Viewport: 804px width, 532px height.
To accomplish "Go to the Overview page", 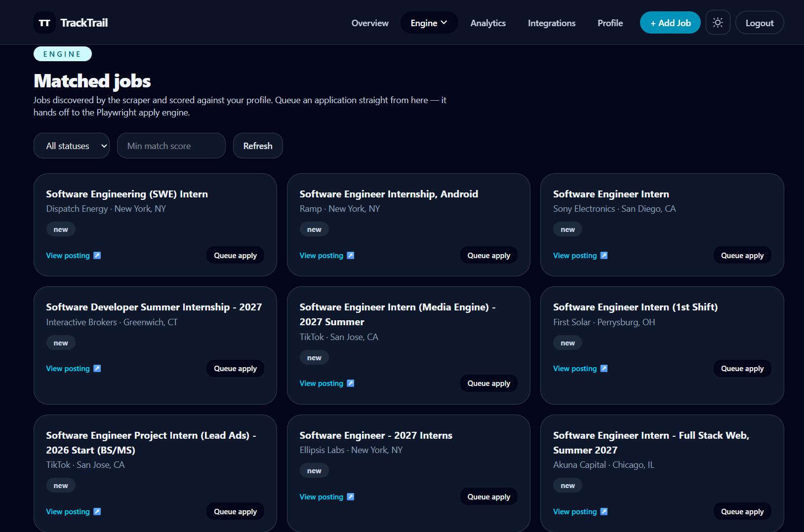I will pyautogui.click(x=370, y=23).
